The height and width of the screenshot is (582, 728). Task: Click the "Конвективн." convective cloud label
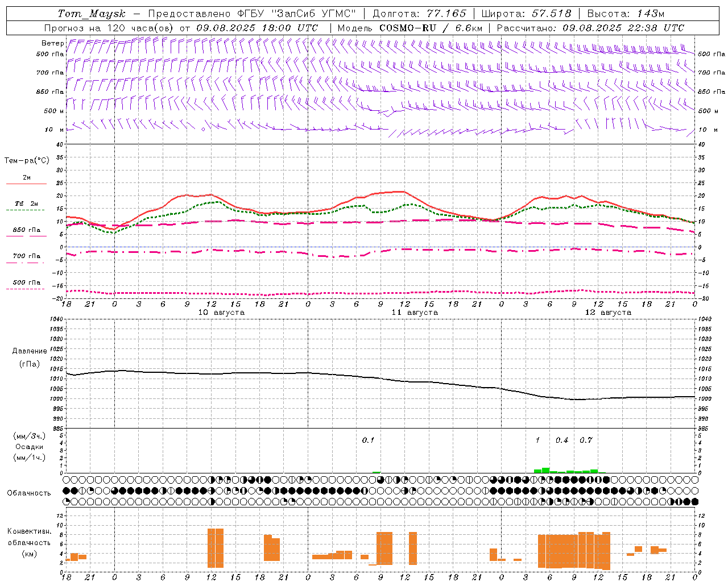[x=29, y=531]
